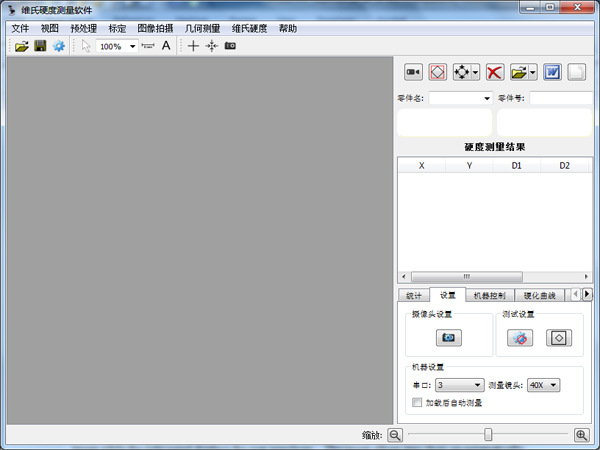Open the 维氏硬度 menu
Image resolution: width=600 pixels, height=450 pixels.
point(249,28)
